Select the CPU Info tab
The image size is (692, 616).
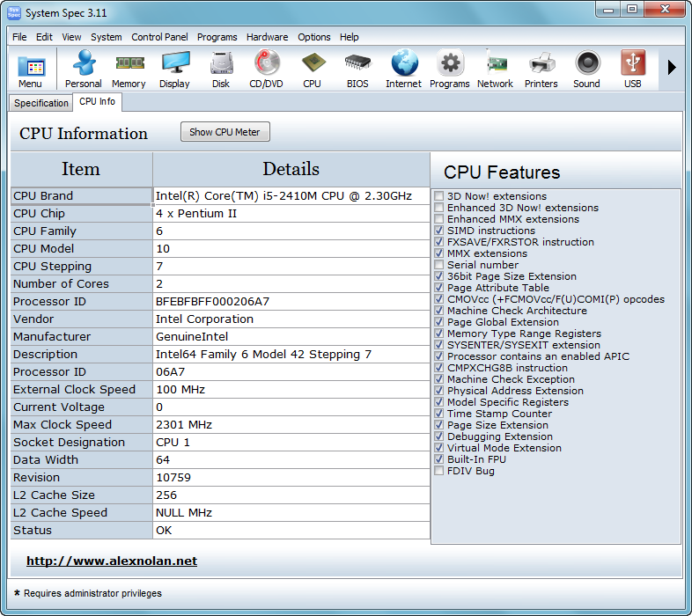pos(97,102)
